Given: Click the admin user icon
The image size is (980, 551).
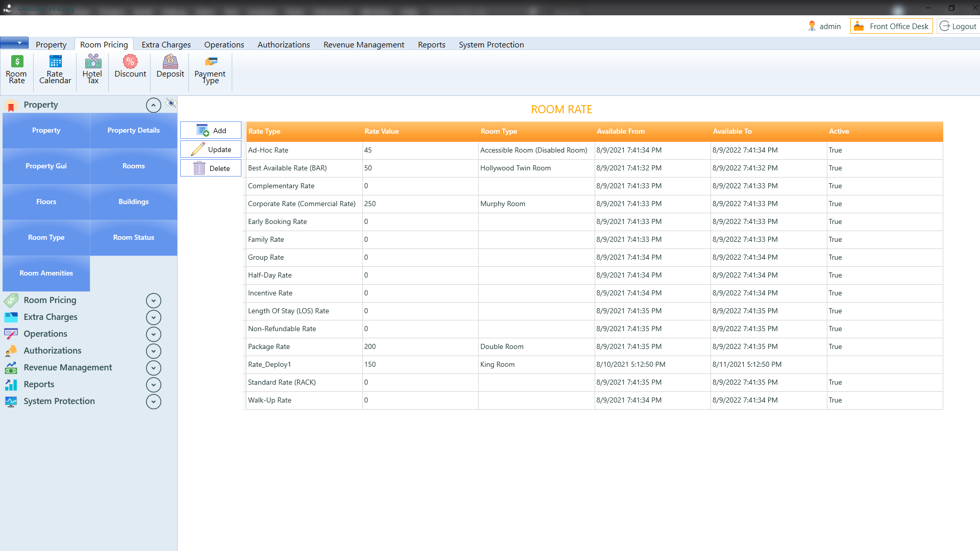Looking at the screenshot, I should pos(812,26).
